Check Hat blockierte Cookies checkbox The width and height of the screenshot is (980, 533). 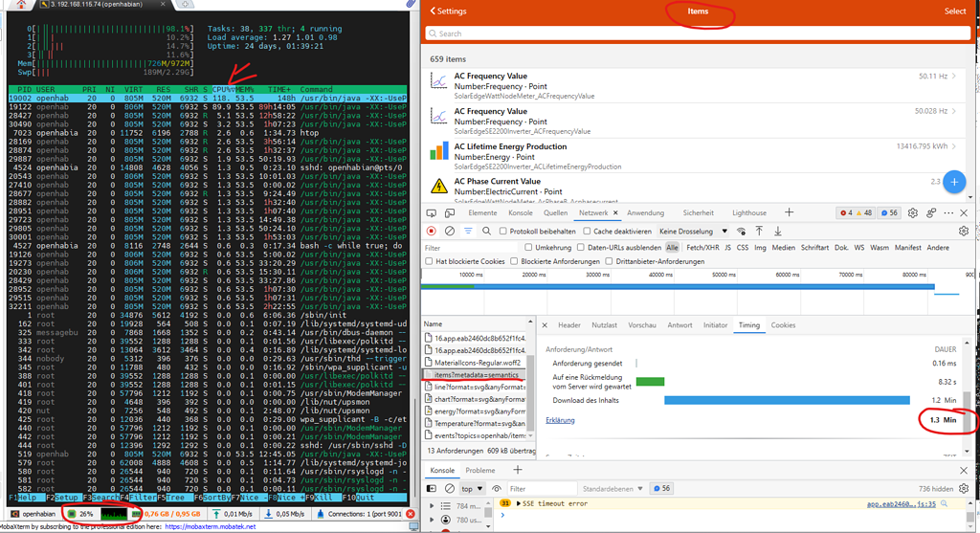coord(429,261)
